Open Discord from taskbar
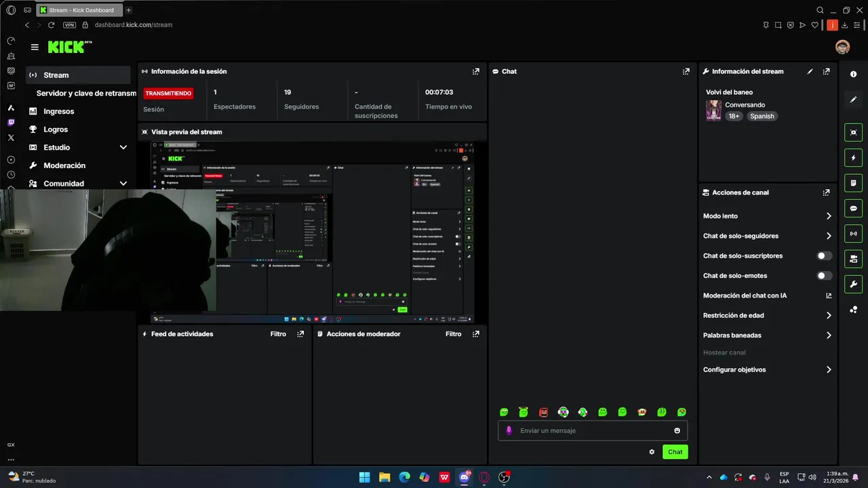The height and width of the screenshot is (488, 868). pos(465,477)
